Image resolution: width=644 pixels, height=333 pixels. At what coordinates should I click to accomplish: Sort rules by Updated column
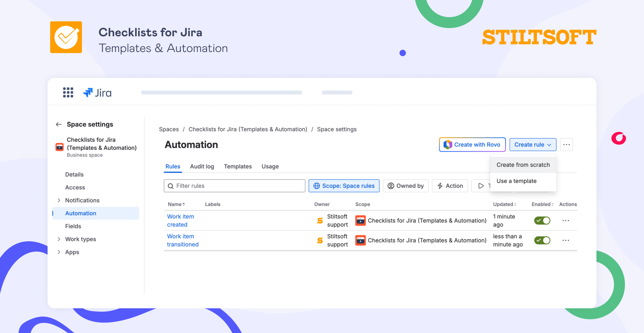[505, 204]
